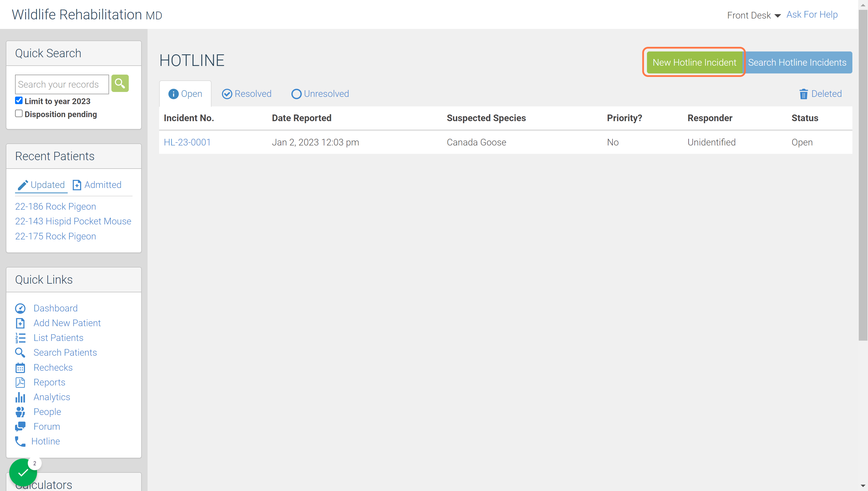Click the scrollbar down arrow
The image size is (868, 491).
(x=863, y=486)
